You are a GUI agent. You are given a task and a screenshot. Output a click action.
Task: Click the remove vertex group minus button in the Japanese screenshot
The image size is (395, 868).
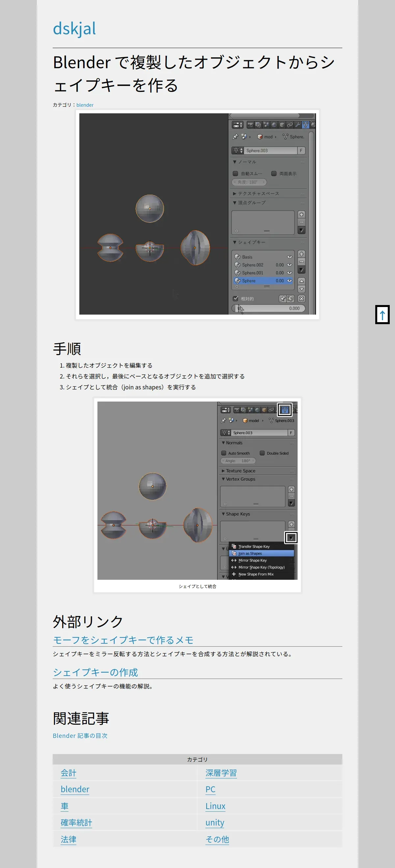pos(302,222)
